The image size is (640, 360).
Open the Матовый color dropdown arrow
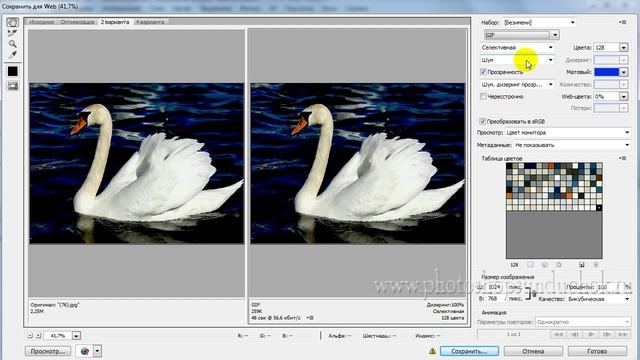(623, 72)
